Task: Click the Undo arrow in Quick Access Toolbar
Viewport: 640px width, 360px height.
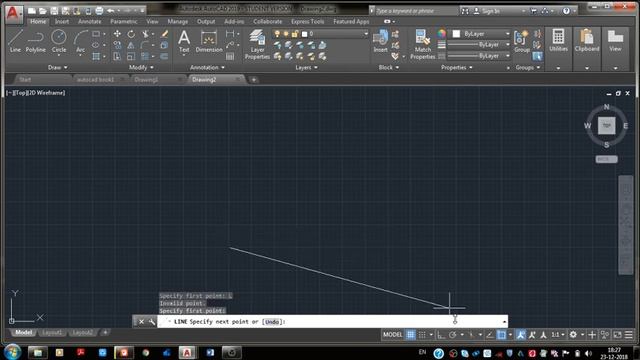Action: pyautogui.click(x=111, y=11)
